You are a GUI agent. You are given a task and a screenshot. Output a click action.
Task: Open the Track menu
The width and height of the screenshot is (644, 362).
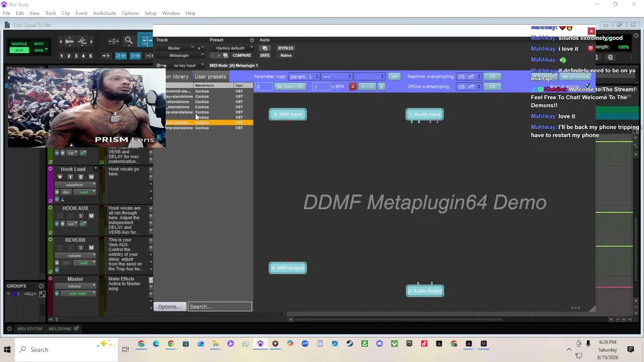(50, 13)
